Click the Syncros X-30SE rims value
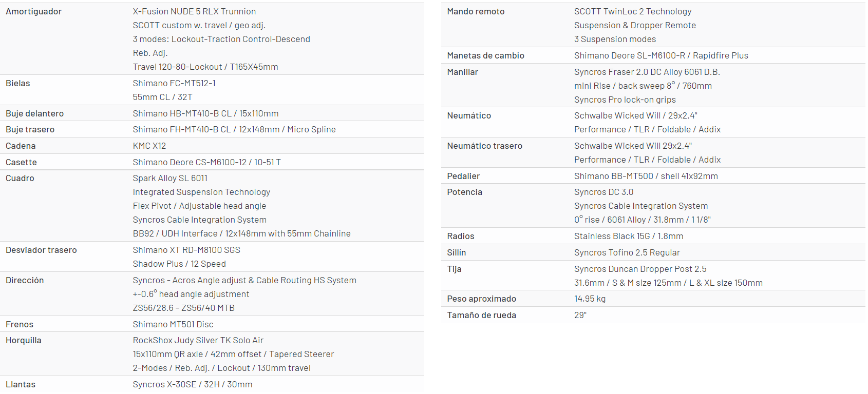The width and height of the screenshot is (868, 394). [x=193, y=384]
